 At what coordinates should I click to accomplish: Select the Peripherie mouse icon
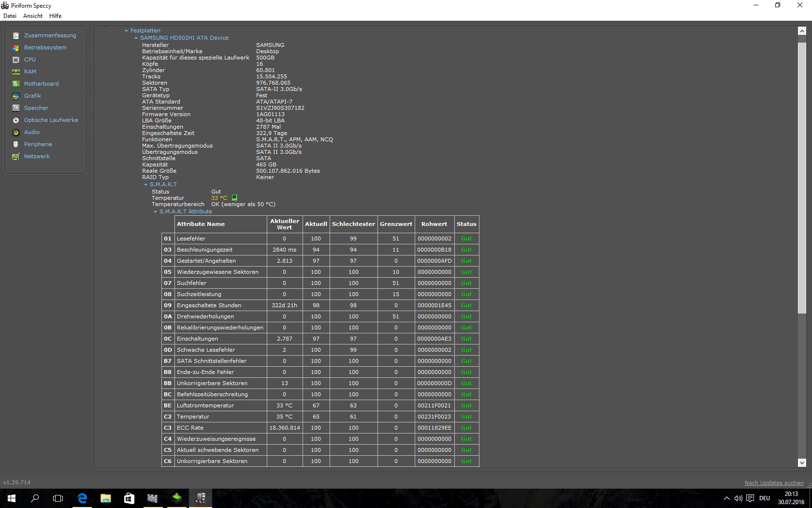(16, 144)
